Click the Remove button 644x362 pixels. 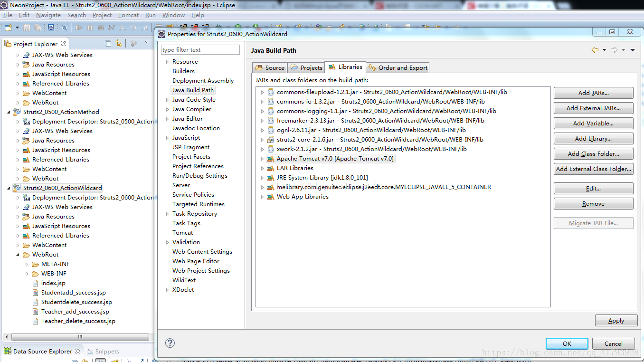(593, 203)
